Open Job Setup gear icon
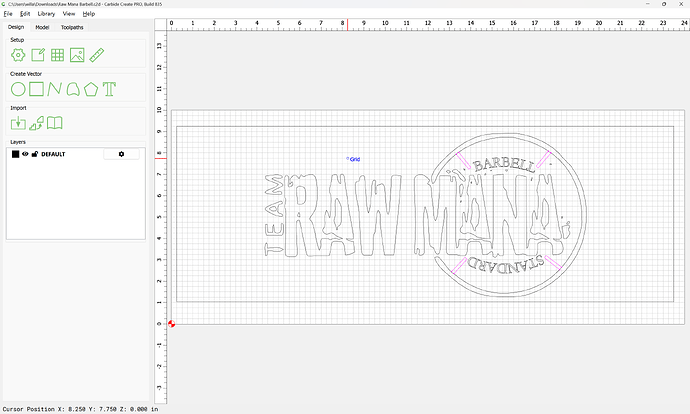Viewport: 690px width, 414px height. coord(17,54)
